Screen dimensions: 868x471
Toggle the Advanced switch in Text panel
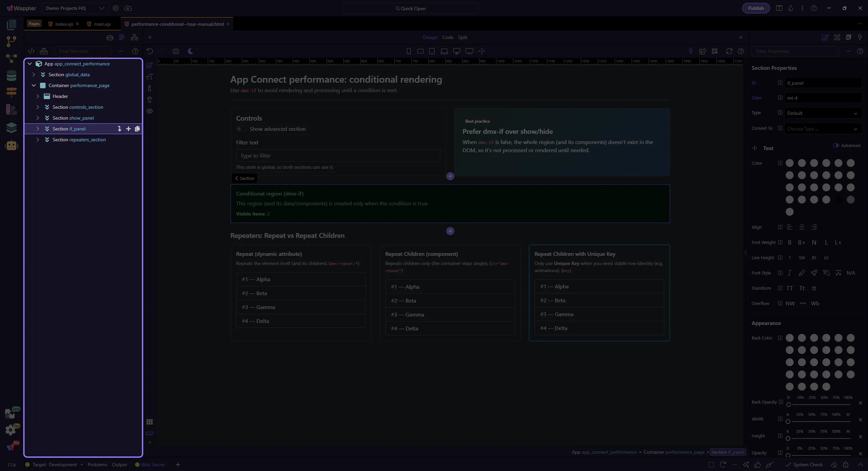(836, 145)
